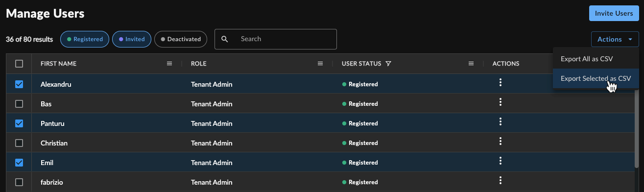Toggle the Invited status filter chip
The height and width of the screenshot is (192, 644).
(x=132, y=39)
